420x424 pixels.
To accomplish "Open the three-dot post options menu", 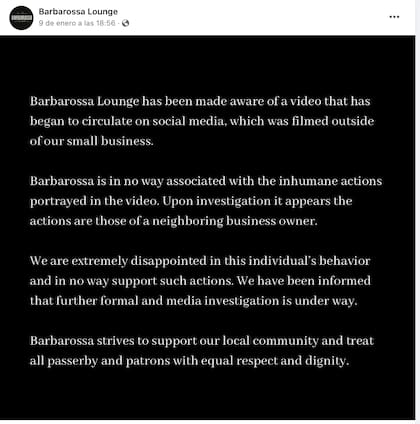I will pos(394,17).
